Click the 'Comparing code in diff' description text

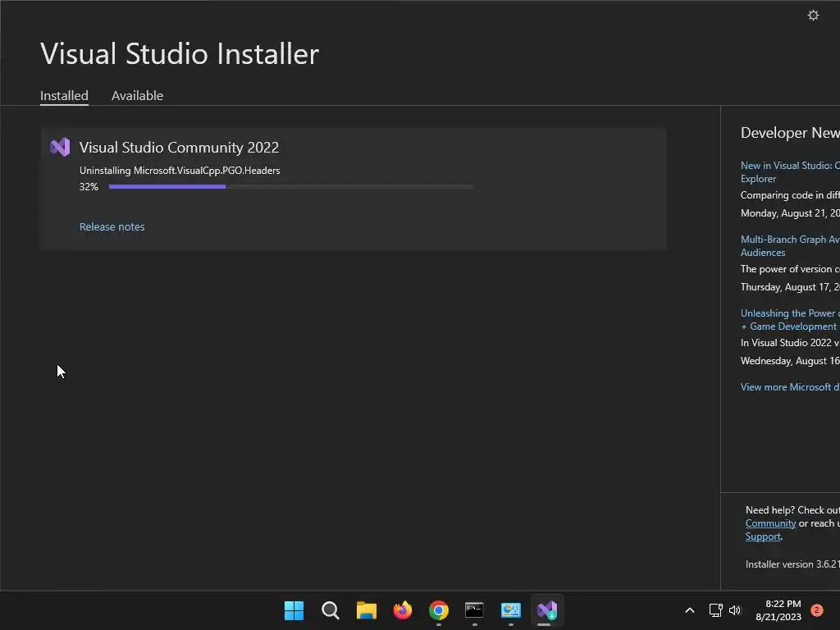coord(790,195)
